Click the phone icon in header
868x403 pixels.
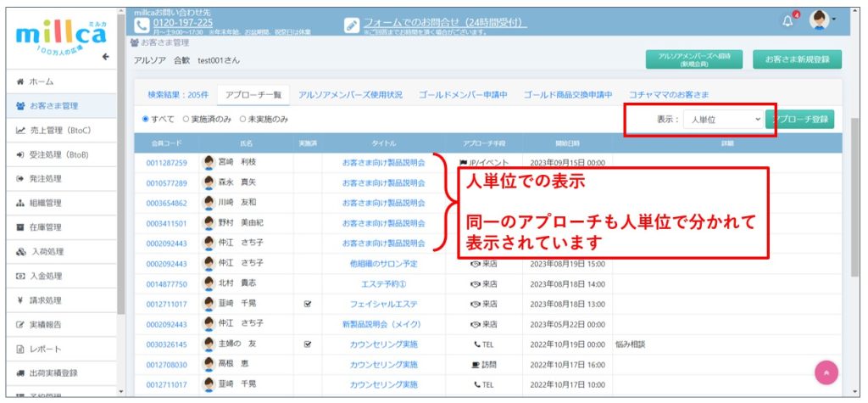pyautogui.click(x=142, y=24)
